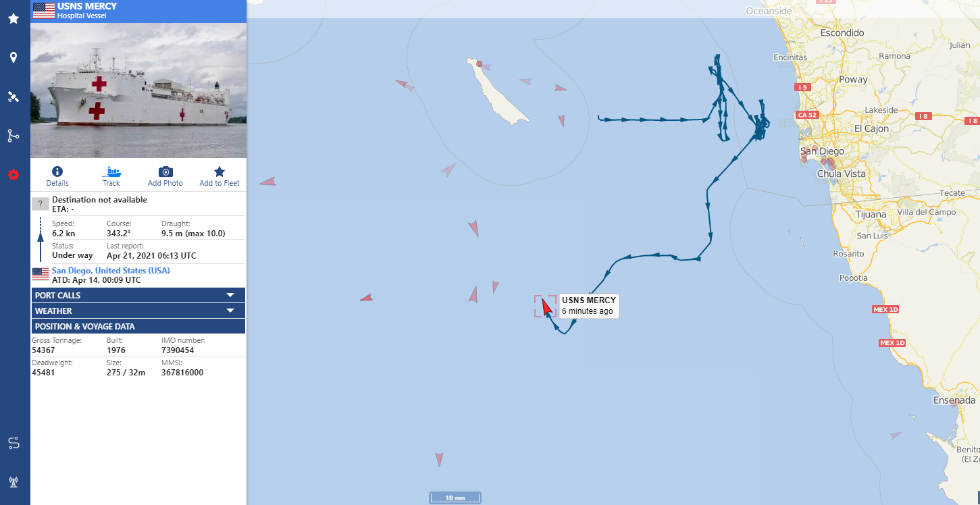Open the satellite icon in sidebar
Image resolution: width=980 pixels, height=505 pixels.
[x=14, y=97]
